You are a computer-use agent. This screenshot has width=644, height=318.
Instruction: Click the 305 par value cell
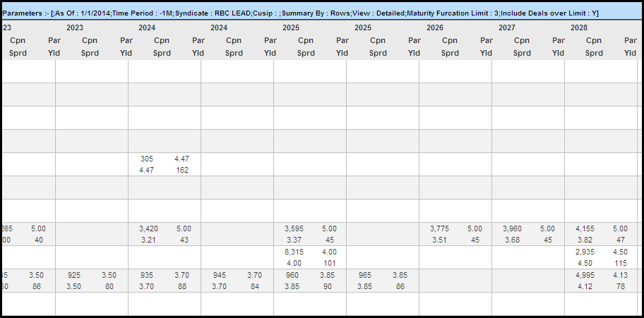pos(147,159)
